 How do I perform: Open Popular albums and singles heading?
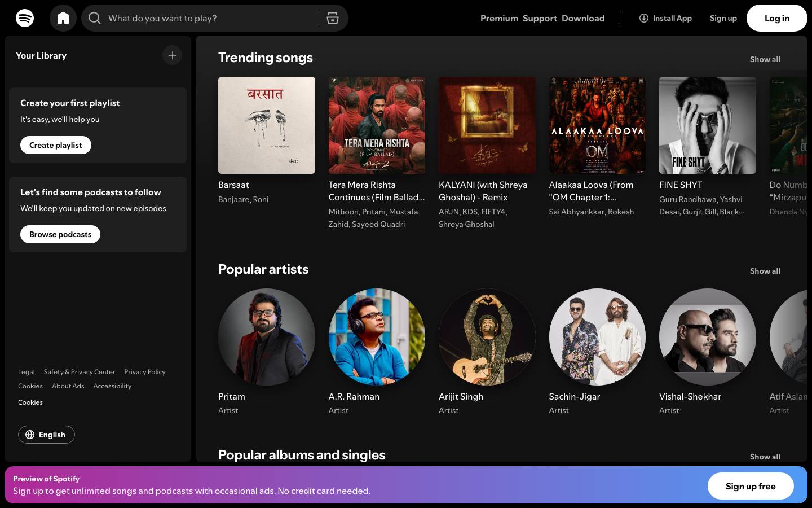302,455
